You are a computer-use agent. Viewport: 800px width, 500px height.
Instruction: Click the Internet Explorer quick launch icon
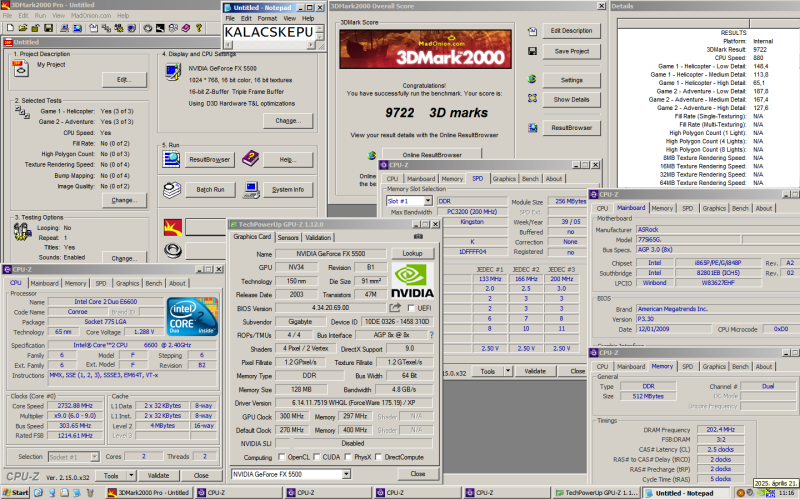tap(38, 492)
